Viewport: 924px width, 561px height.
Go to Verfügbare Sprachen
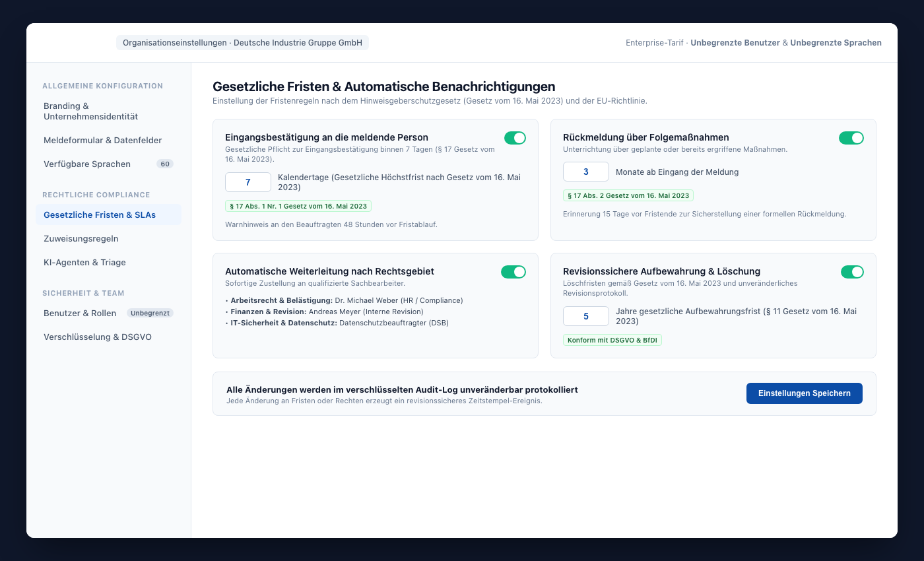[x=108, y=164]
